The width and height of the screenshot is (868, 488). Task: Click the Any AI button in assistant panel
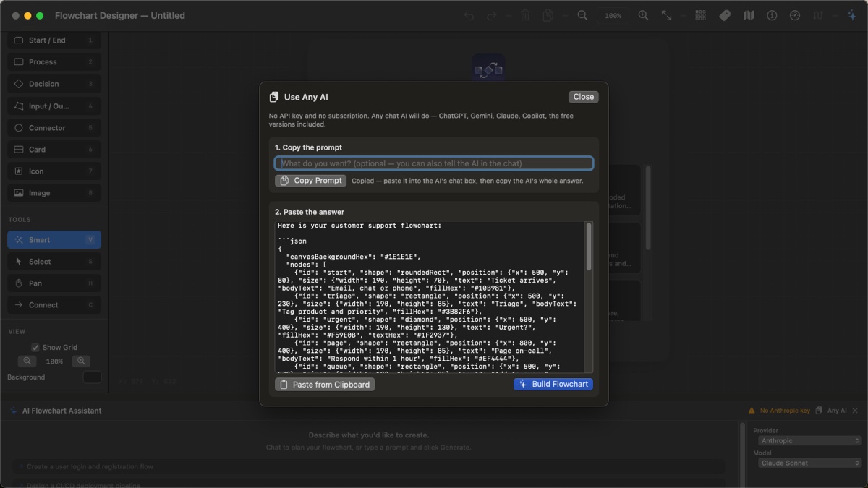coord(831,411)
